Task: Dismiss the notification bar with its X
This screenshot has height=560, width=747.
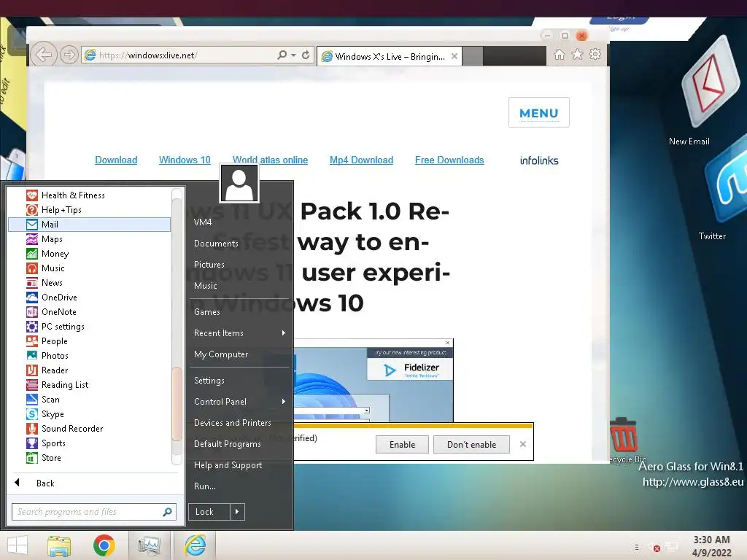Action: (522, 444)
